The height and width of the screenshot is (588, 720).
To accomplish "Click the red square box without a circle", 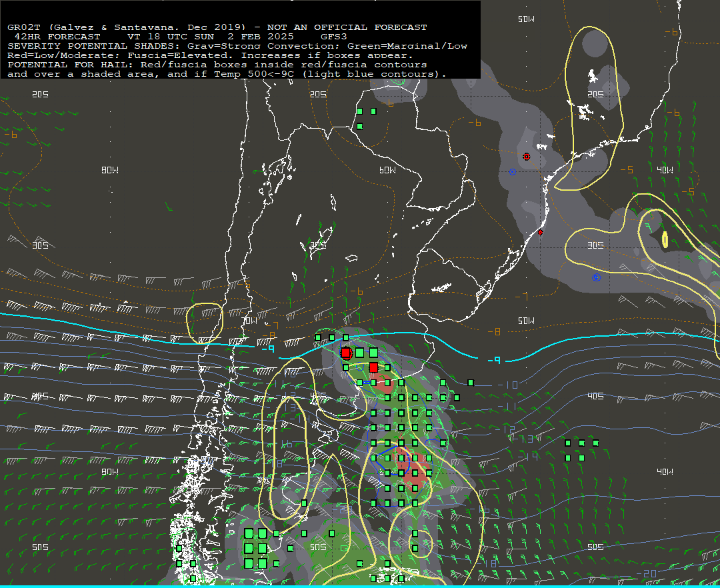I will click(x=374, y=368).
